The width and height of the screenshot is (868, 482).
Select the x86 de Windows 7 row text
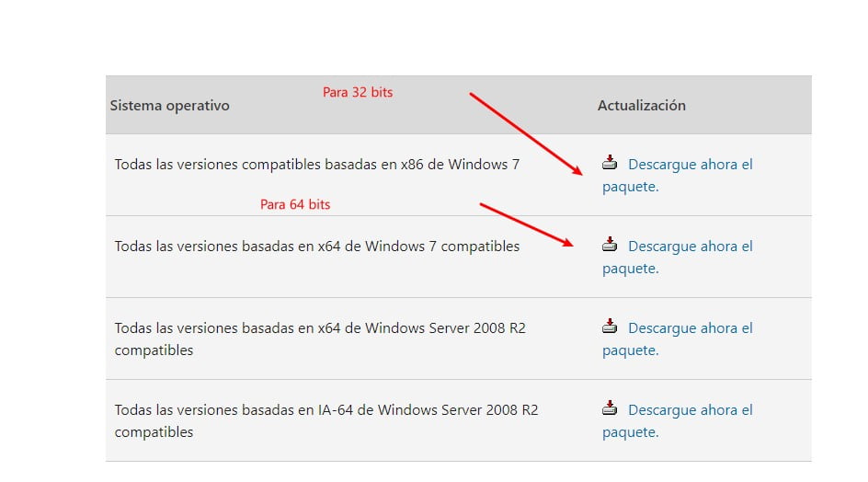[317, 165]
